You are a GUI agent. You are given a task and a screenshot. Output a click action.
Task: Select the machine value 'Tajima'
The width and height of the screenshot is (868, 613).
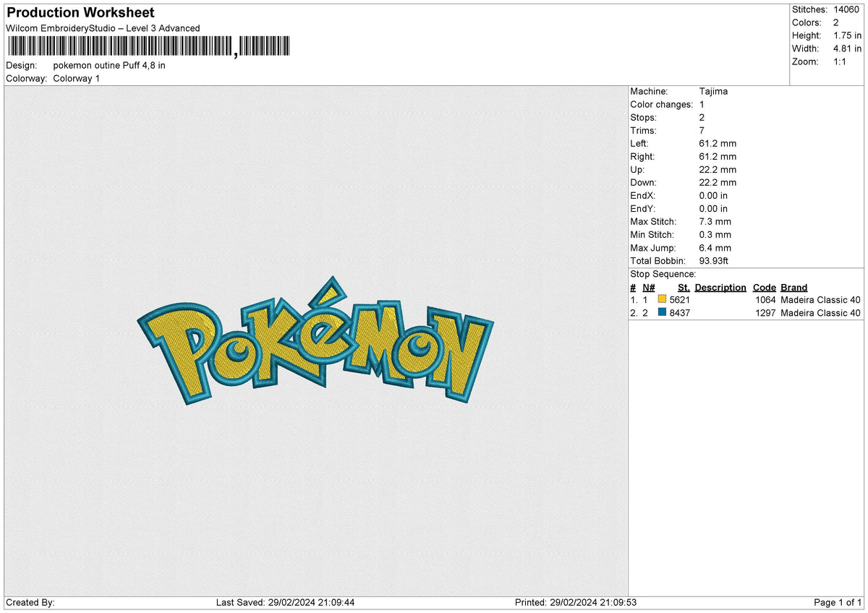714,91
